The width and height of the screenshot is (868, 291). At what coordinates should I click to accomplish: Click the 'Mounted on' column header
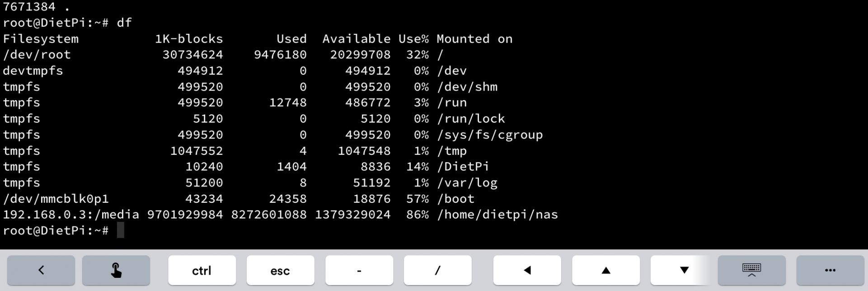click(x=474, y=39)
